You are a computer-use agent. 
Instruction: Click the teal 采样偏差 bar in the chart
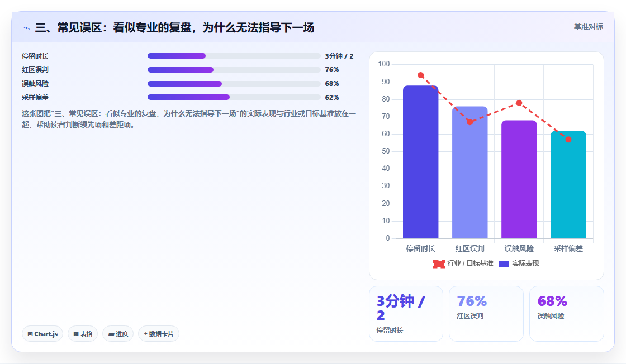click(568, 185)
